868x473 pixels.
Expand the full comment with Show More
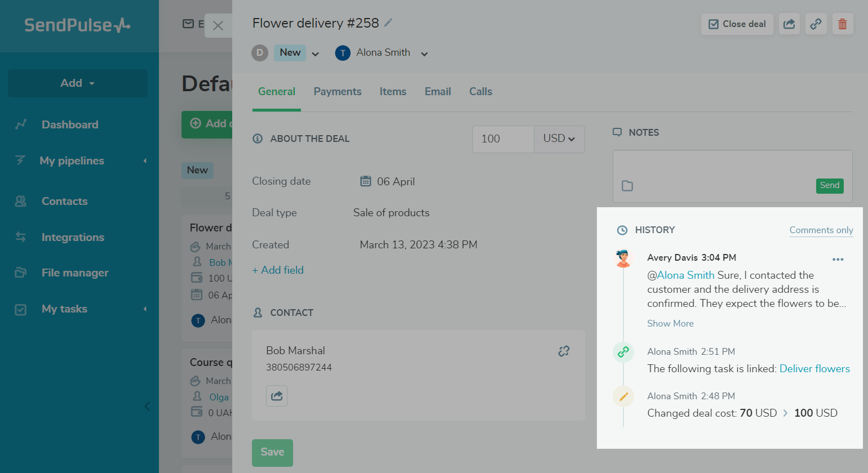click(x=670, y=324)
